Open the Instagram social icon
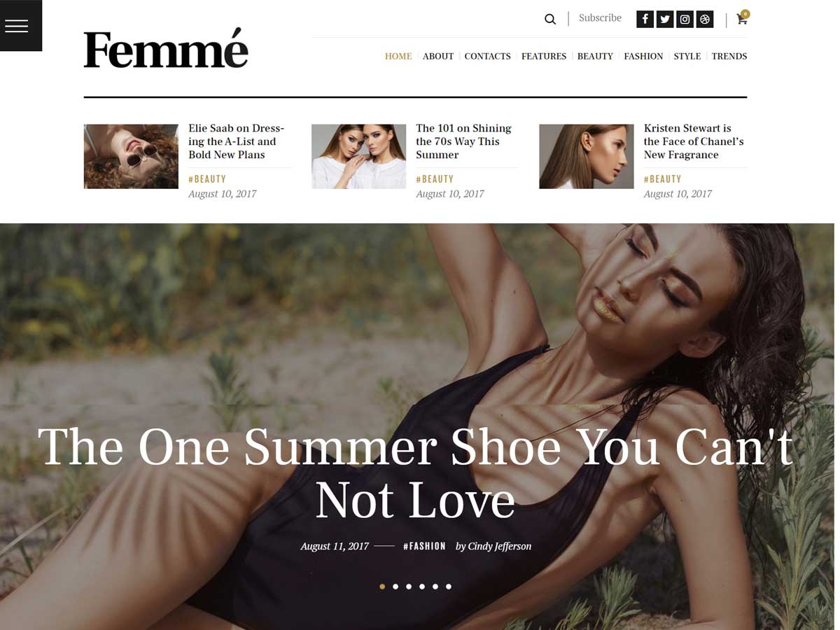This screenshot has height=630, width=840. (685, 20)
